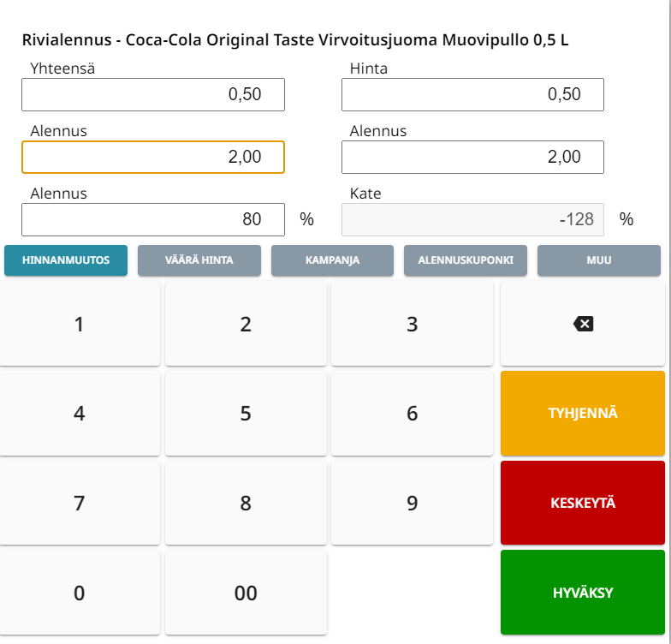Tap the keypad digit 5
Screen dimensions: 671x644
pos(246,413)
